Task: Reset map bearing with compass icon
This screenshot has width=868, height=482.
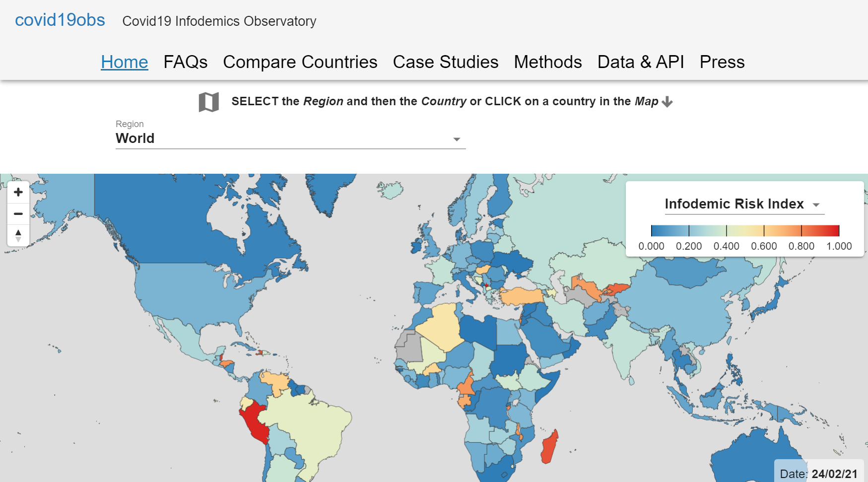Action: [18, 235]
